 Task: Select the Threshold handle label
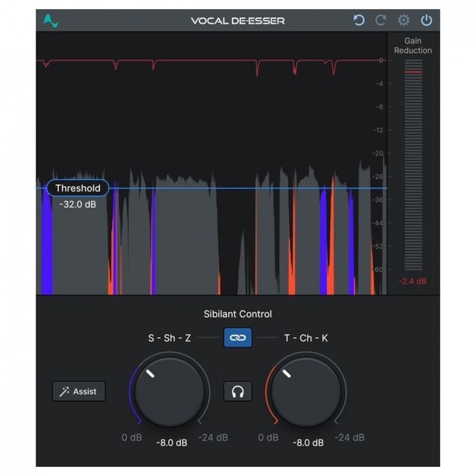(78, 188)
